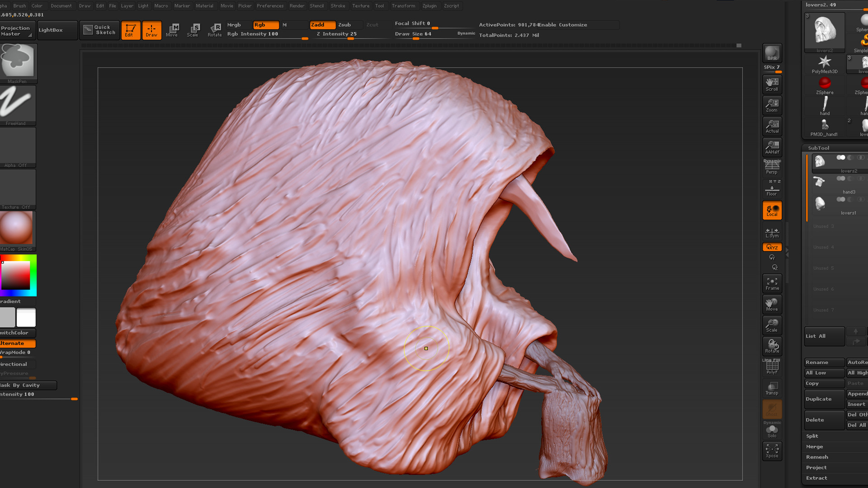Toggle the Rgb channel mode

pyautogui.click(x=266, y=25)
